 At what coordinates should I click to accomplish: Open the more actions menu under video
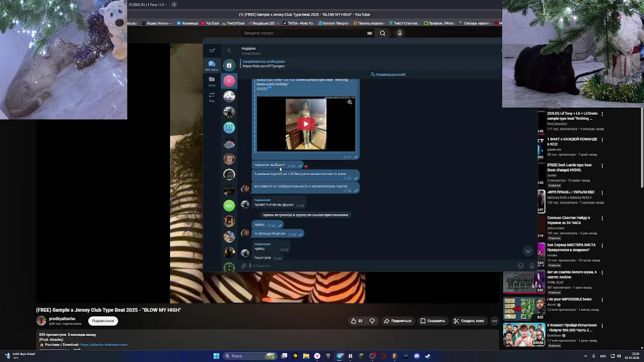pos(495,321)
